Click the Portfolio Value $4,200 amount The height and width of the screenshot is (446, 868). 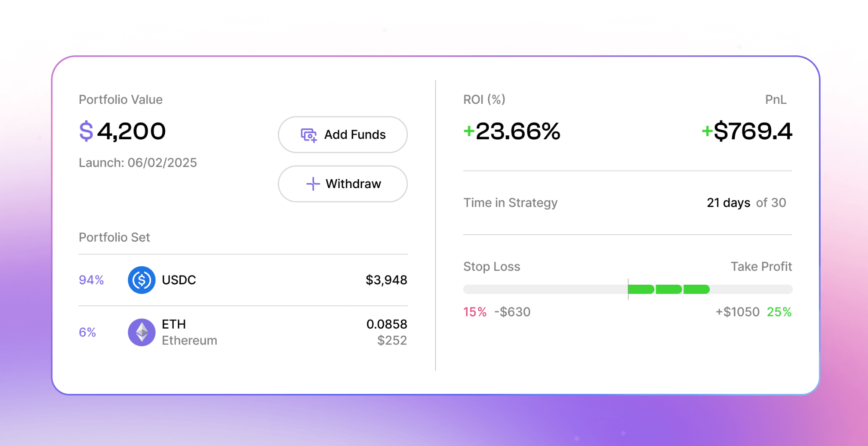pos(131,131)
